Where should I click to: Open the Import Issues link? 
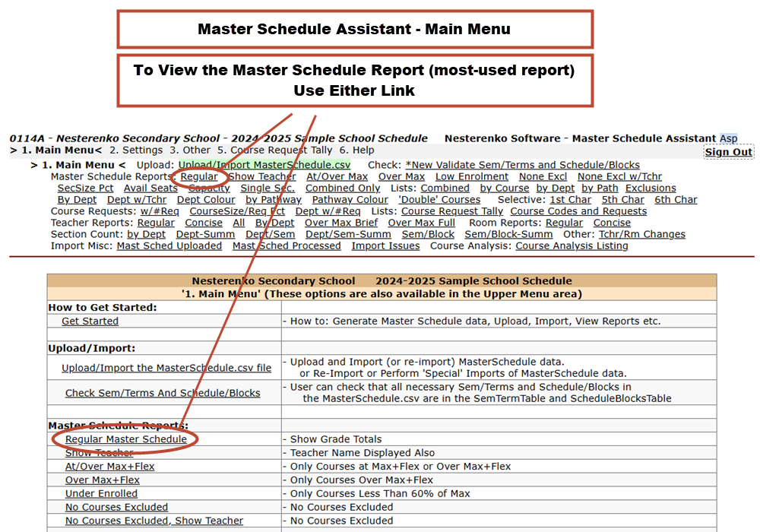(385, 245)
